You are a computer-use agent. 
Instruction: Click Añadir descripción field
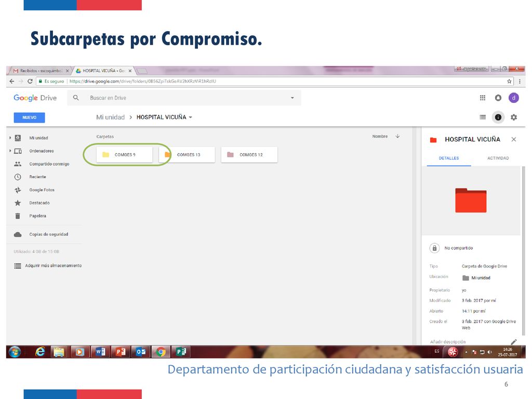[x=448, y=342]
